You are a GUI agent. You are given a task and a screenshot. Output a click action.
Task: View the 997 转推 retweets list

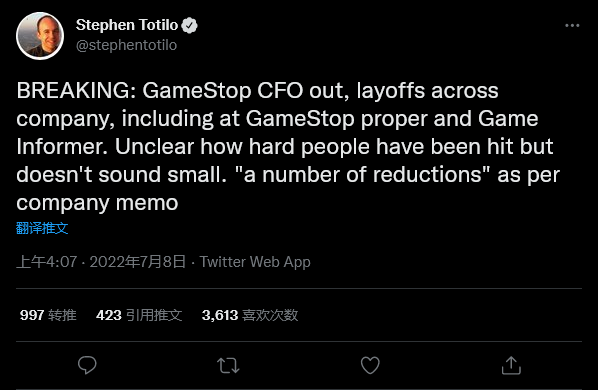click(48, 315)
